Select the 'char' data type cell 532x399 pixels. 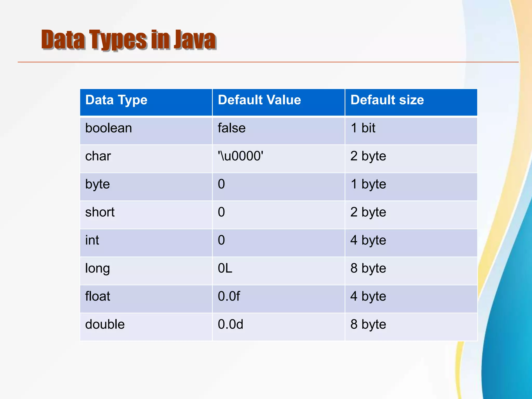pos(98,156)
